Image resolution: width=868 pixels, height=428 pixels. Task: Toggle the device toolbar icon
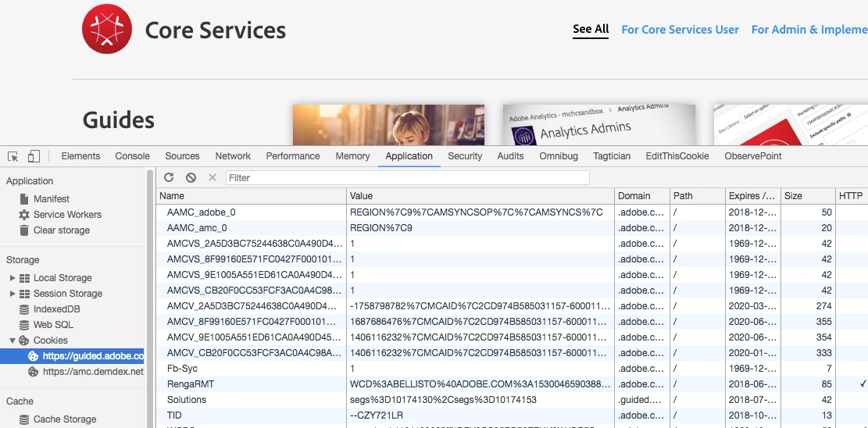[x=34, y=156]
